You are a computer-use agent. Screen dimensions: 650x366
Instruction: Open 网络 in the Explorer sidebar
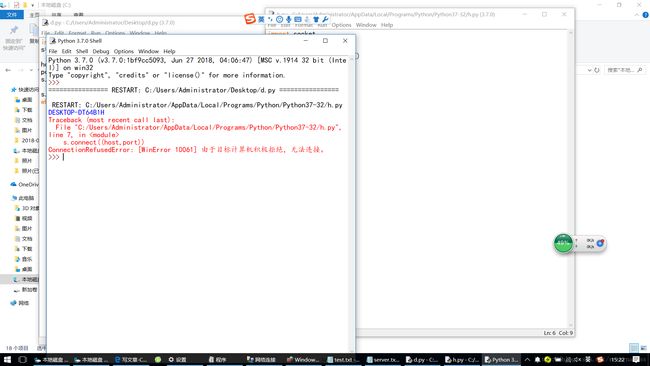click(20, 303)
